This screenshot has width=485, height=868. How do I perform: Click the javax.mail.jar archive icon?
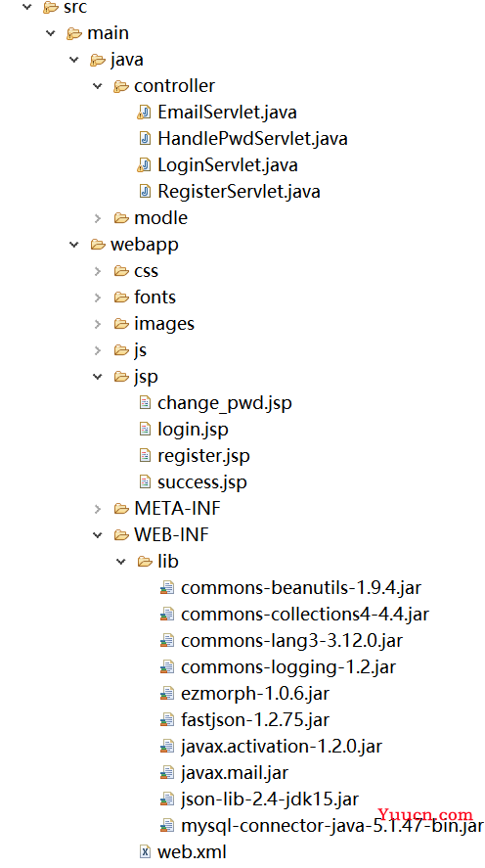167,772
